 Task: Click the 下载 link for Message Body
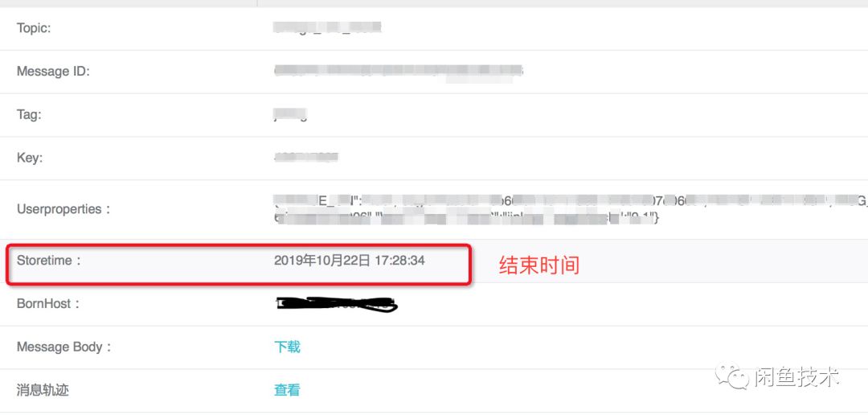(287, 347)
